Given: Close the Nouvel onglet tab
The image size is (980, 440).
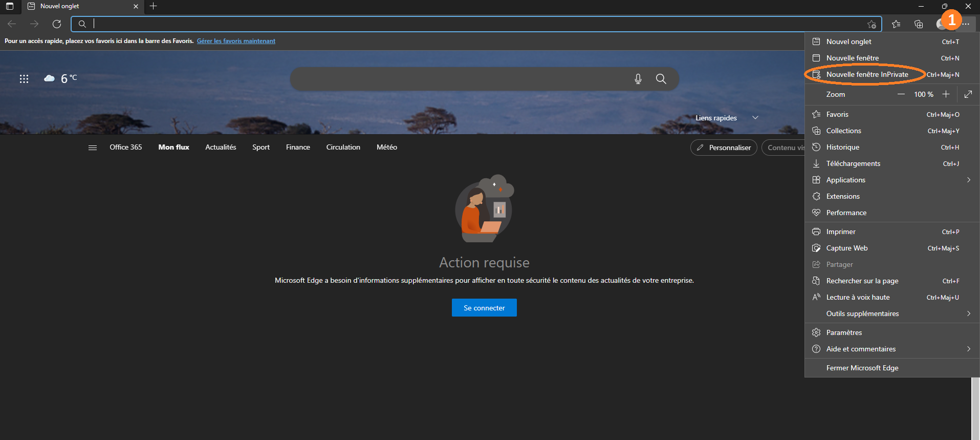Looking at the screenshot, I should pyautogui.click(x=136, y=6).
